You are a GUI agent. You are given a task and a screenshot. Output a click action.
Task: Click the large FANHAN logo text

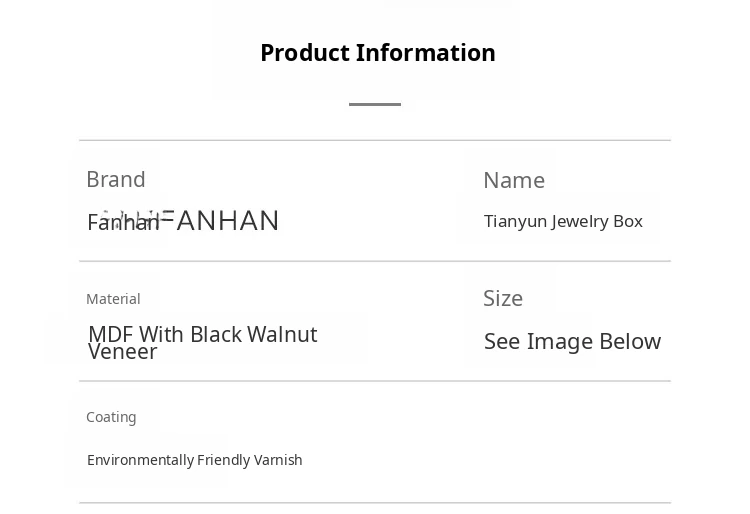click(x=226, y=220)
